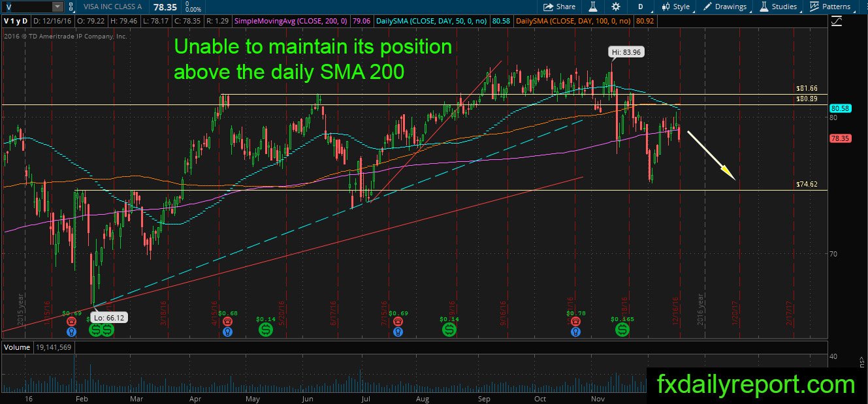Click the Share button

pos(560,7)
